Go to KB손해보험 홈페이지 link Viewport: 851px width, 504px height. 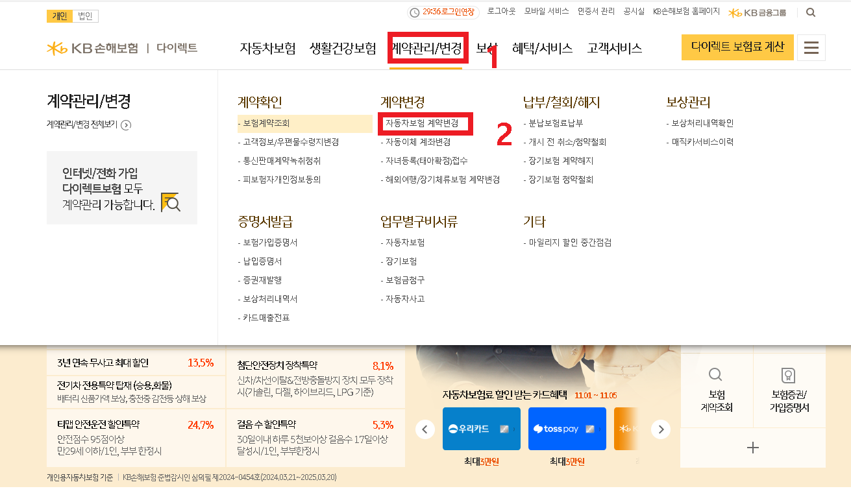686,12
